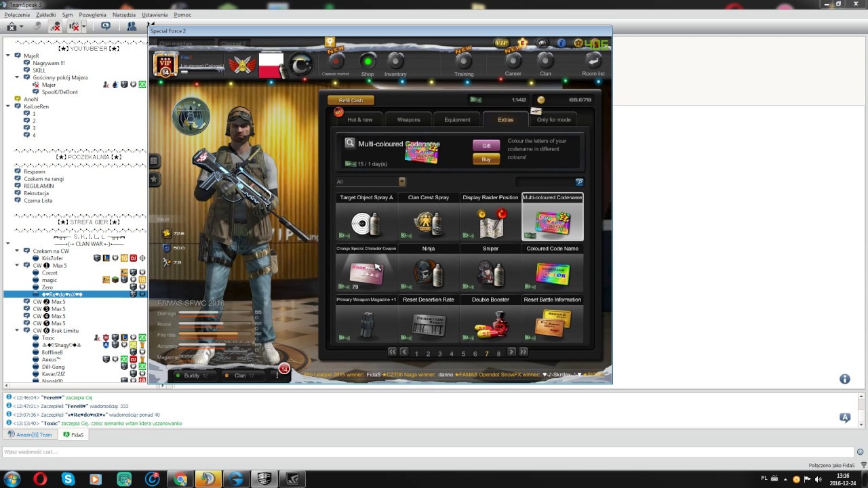Open the Pozwolenia menu

[x=93, y=14]
